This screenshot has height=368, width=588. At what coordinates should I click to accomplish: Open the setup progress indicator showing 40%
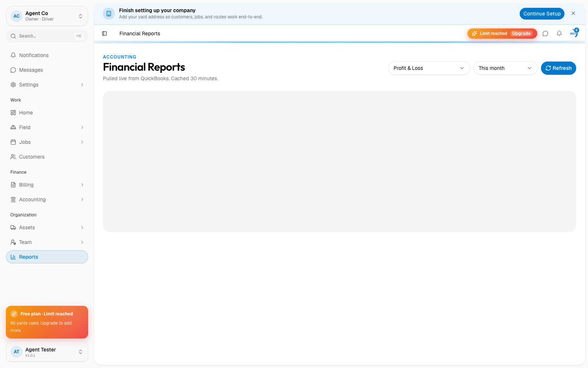(x=574, y=33)
